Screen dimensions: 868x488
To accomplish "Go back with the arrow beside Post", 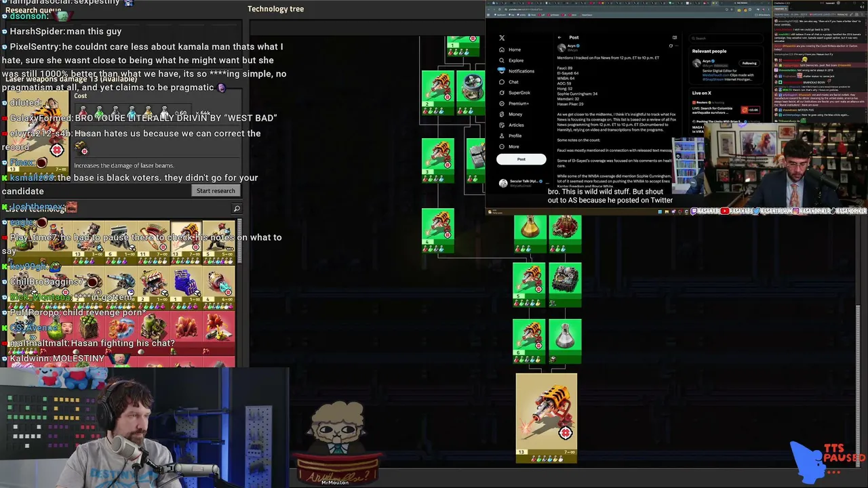I will 559,37.
